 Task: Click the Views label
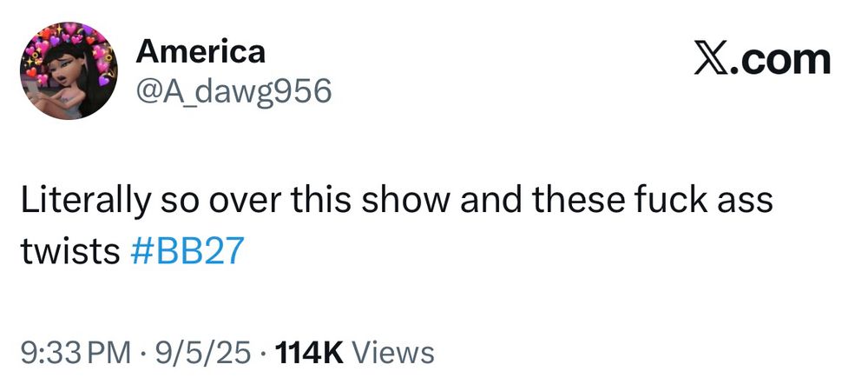point(393,353)
